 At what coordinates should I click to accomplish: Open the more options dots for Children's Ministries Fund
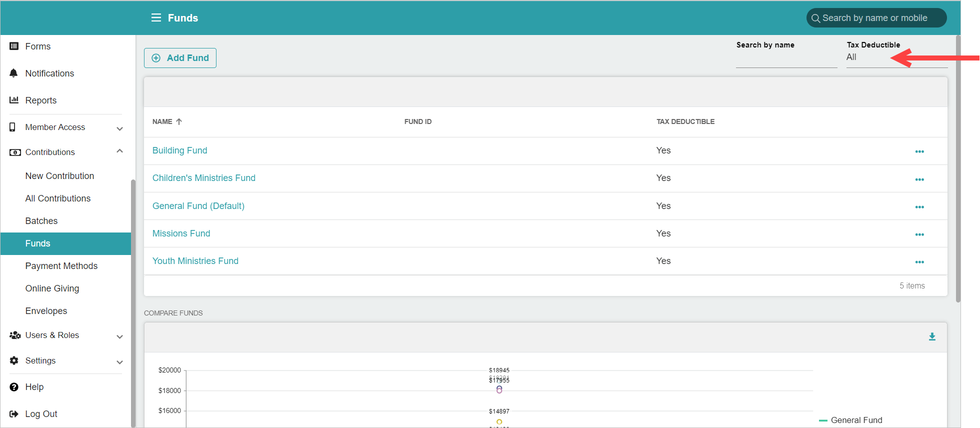(919, 179)
